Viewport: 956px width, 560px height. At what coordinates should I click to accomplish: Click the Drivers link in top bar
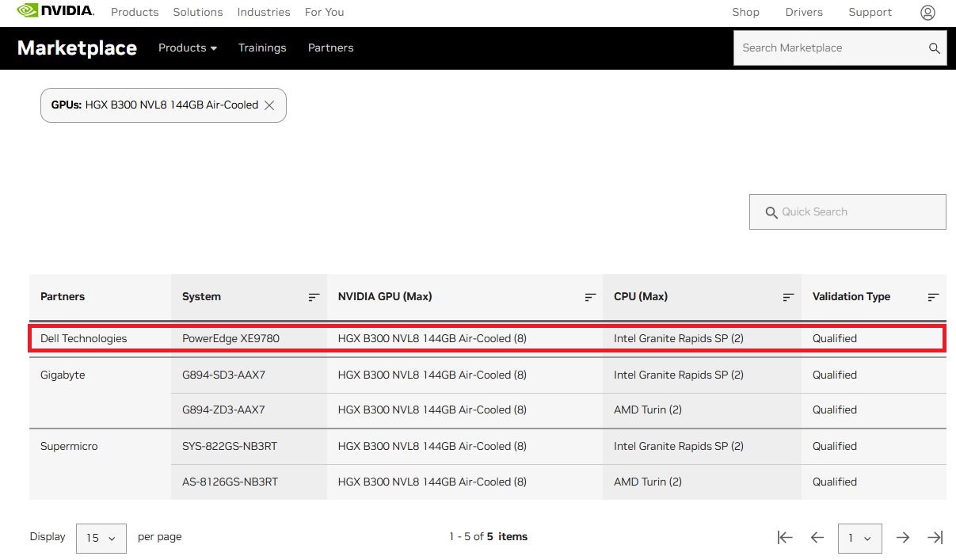[x=804, y=13]
